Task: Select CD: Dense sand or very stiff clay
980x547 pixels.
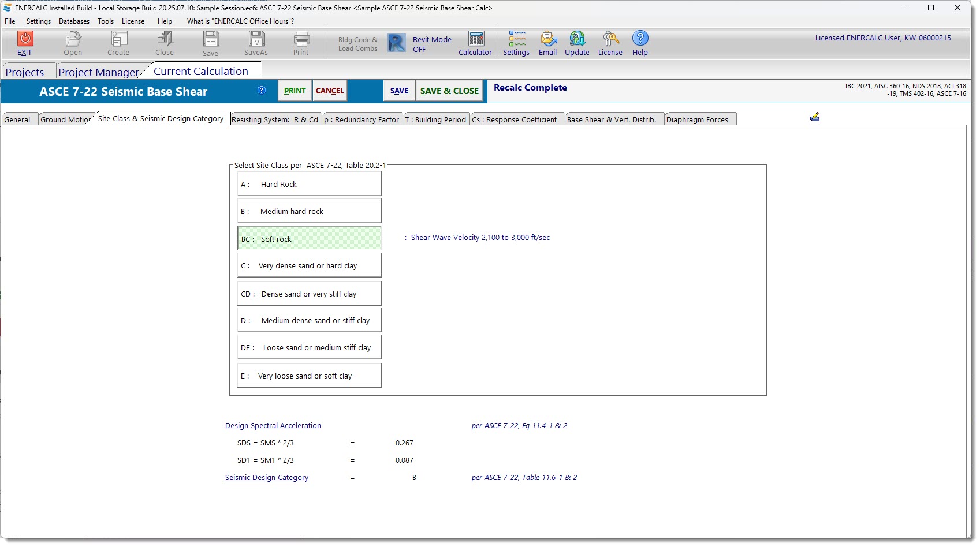Action: coord(309,294)
